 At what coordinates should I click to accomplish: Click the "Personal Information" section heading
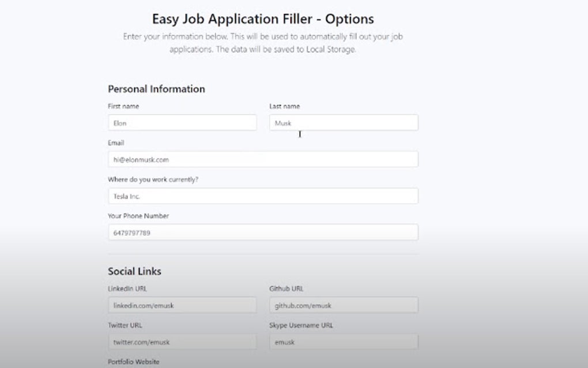[156, 89]
